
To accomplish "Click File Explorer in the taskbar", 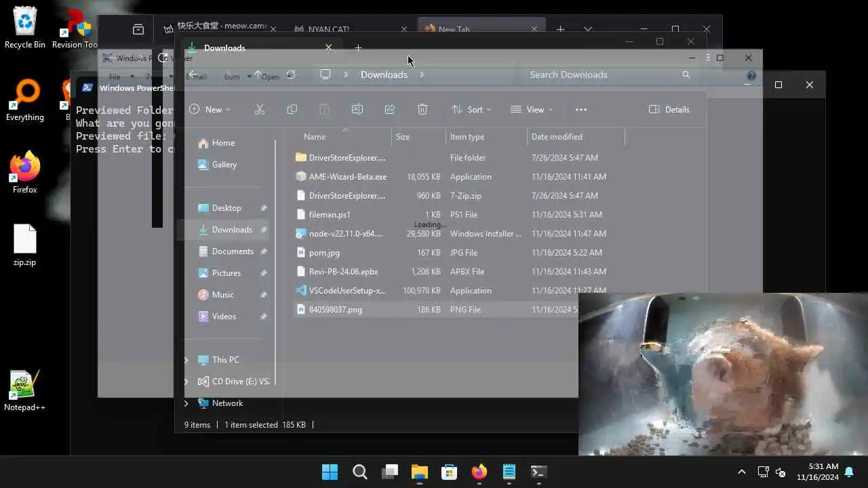I will tap(420, 472).
